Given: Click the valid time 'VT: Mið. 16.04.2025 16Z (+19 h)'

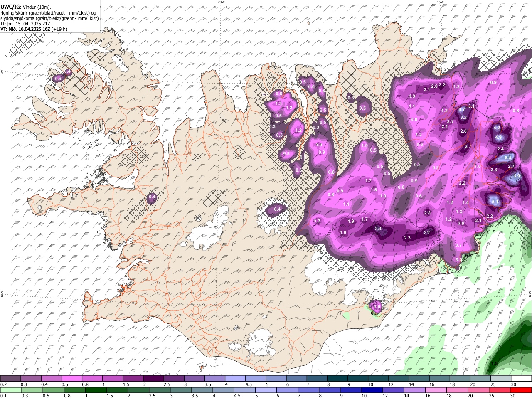Looking at the screenshot, I should pyautogui.click(x=34, y=29).
